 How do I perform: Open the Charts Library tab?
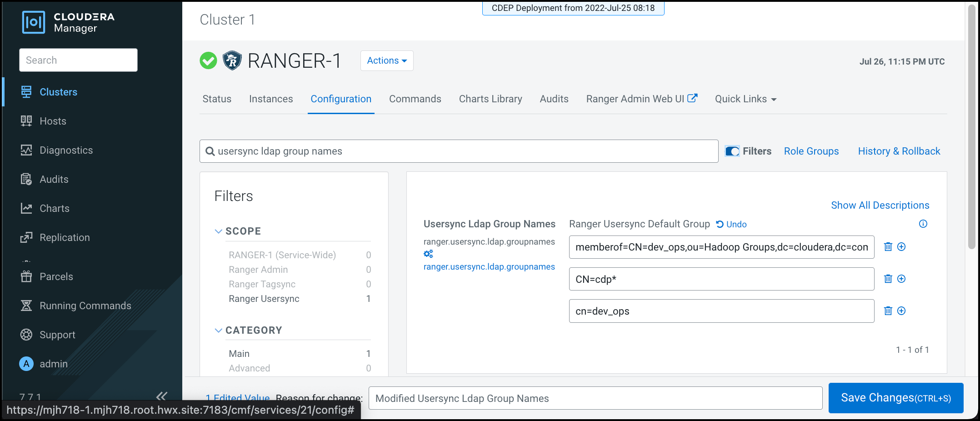490,99
